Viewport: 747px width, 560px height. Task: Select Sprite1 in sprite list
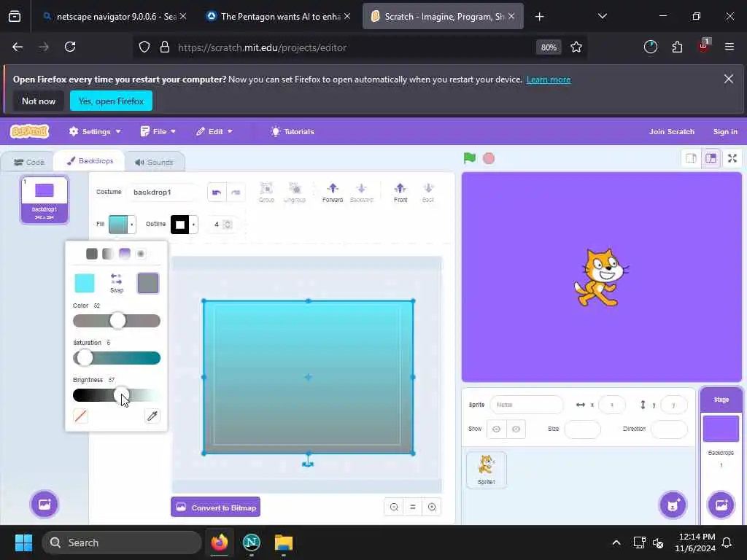[x=487, y=470]
